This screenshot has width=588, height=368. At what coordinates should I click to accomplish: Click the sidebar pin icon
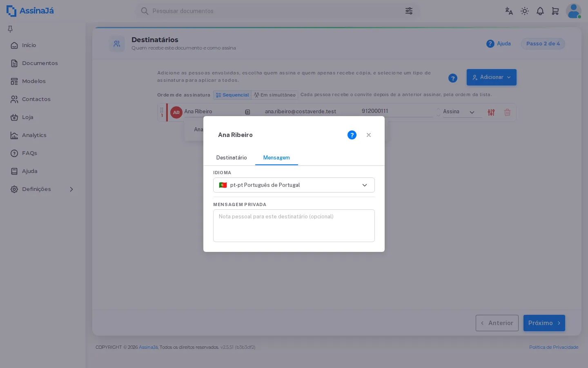point(10,29)
